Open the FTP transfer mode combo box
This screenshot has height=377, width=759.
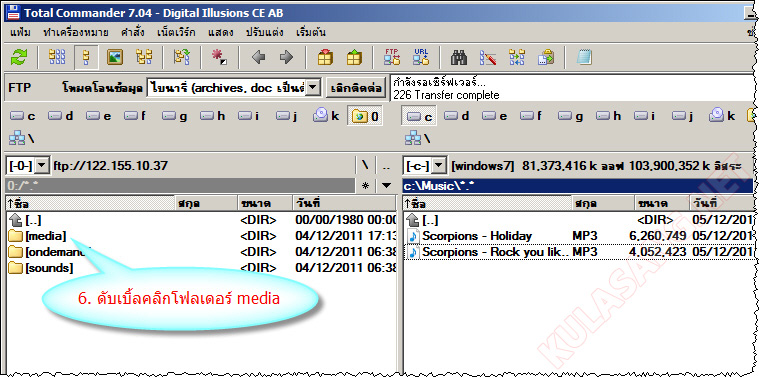[233, 88]
